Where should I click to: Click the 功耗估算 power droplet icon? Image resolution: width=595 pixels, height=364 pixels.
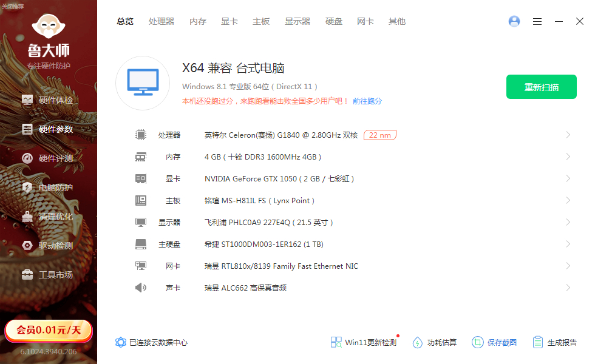click(x=418, y=342)
